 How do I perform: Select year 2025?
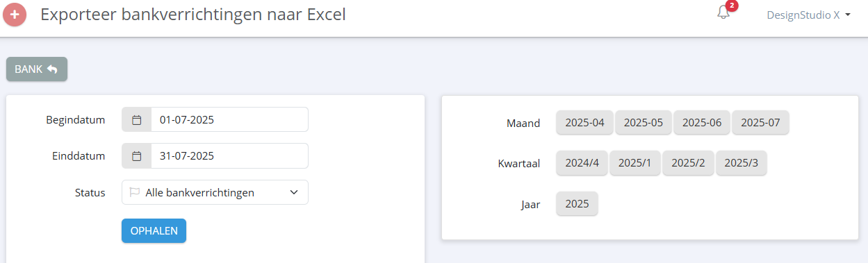577,203
